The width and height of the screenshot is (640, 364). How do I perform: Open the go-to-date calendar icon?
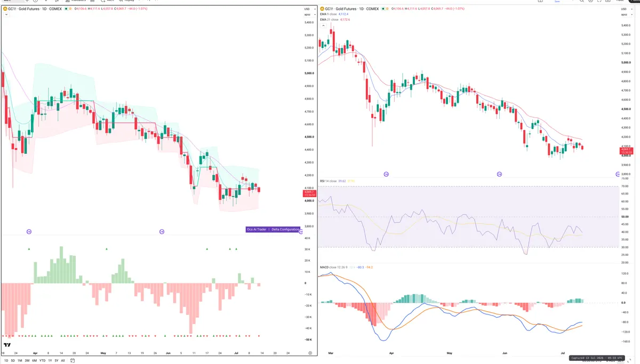click(x=72, y=361)
